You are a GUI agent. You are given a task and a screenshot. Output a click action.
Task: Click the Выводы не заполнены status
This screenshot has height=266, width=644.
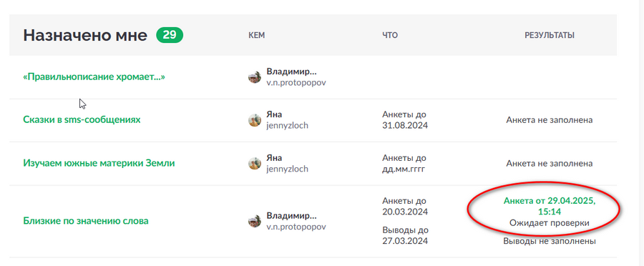point(550,242)
